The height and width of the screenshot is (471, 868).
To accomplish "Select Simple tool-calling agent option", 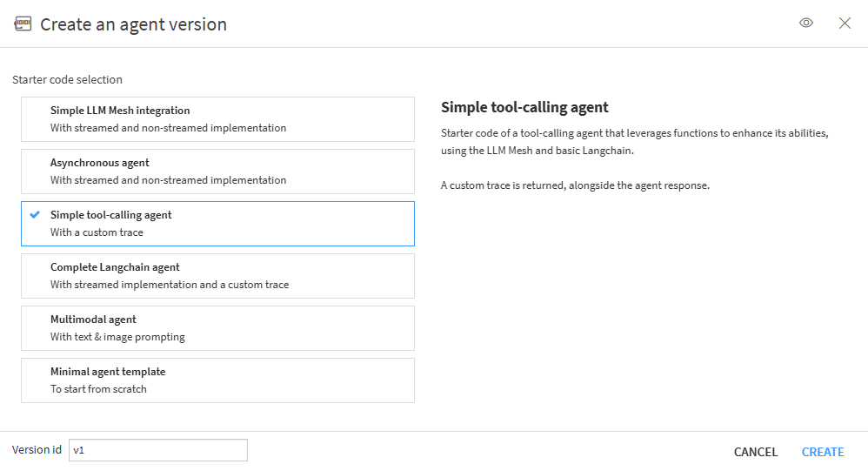I will 217,224.
